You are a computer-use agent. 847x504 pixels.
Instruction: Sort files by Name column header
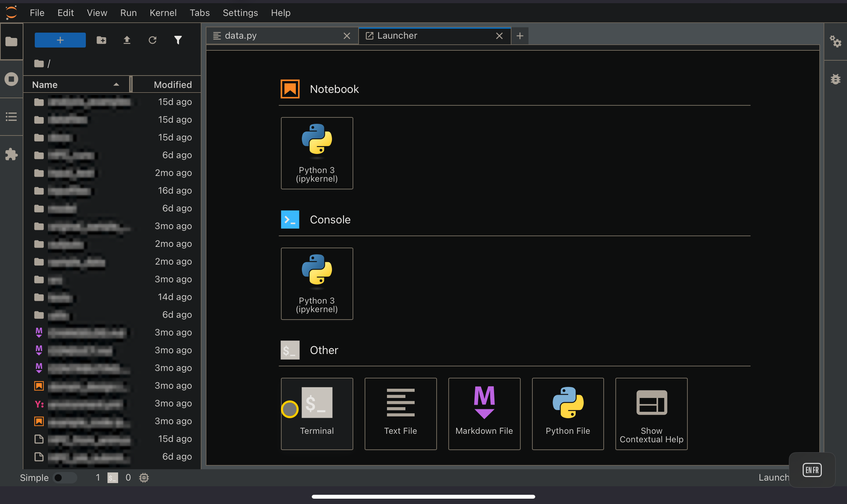click(x=76, y=85)
